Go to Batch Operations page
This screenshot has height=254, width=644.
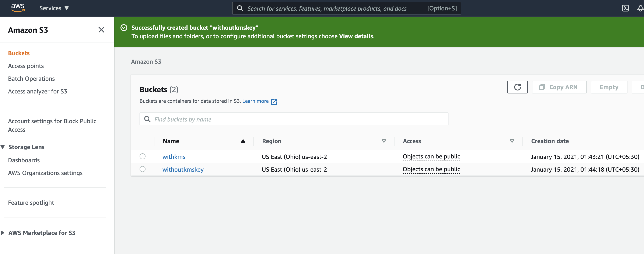click(x=31, y=79)
